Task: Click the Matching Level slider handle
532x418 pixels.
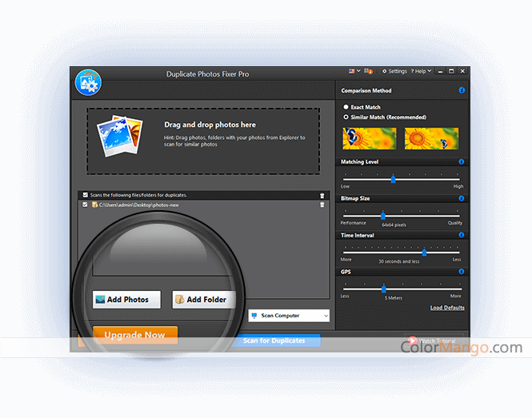Action: click(394, 179)
